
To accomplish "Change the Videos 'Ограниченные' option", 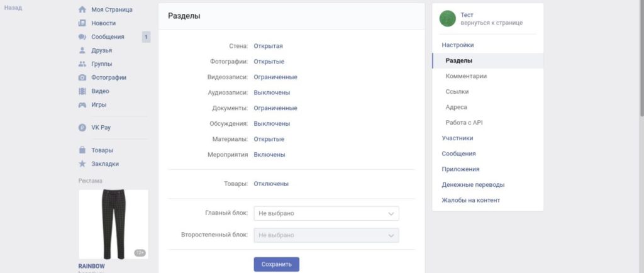I will click(275, 77).
